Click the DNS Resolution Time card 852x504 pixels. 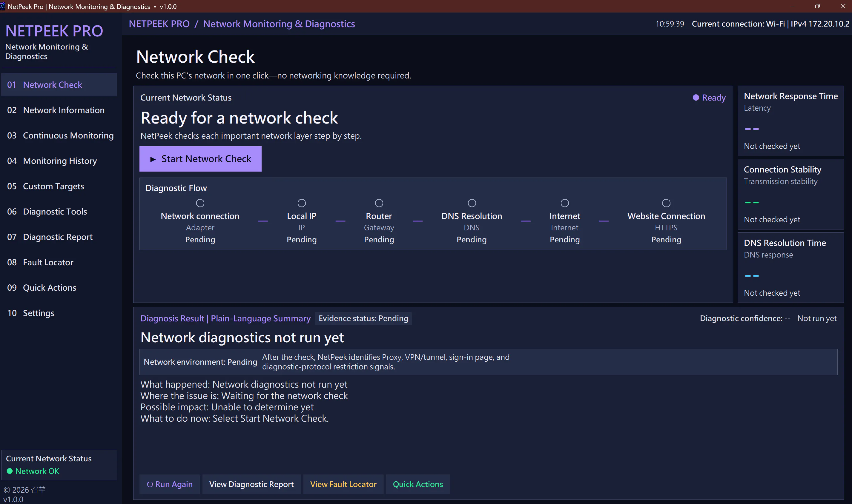tap(790, 268)
